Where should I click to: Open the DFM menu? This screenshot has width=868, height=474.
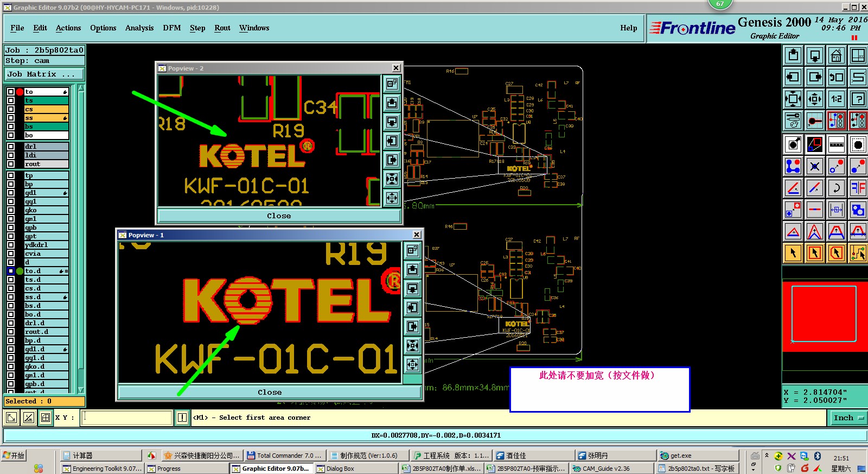click(172, 28)
